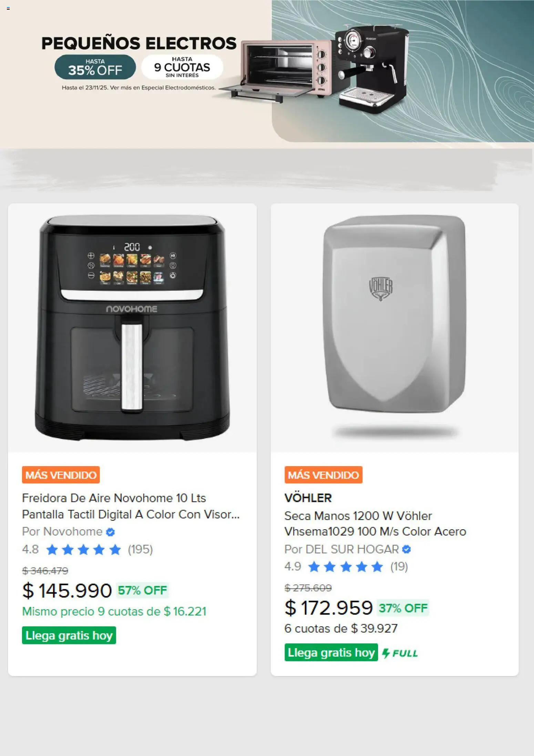The height and width of the screenshot is (756, 534).
Task: Click the Novohome air fryer star rating
Action: pos(83,550)
